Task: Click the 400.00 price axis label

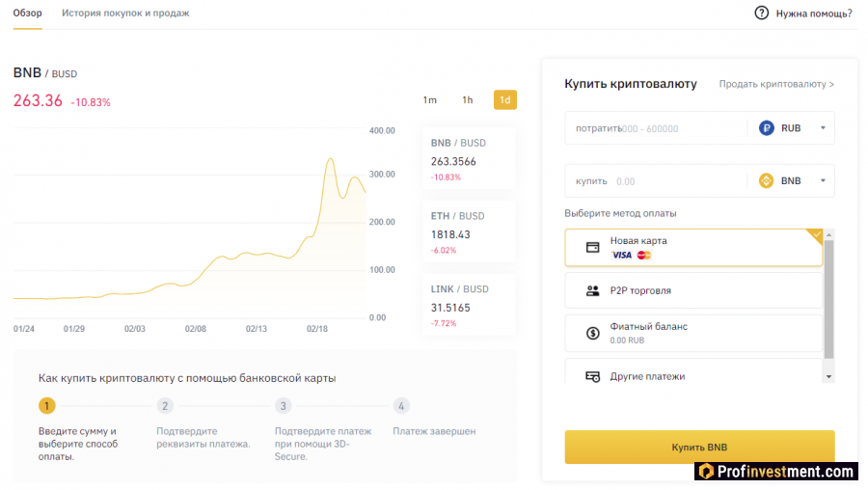Action: coord(382,130)
